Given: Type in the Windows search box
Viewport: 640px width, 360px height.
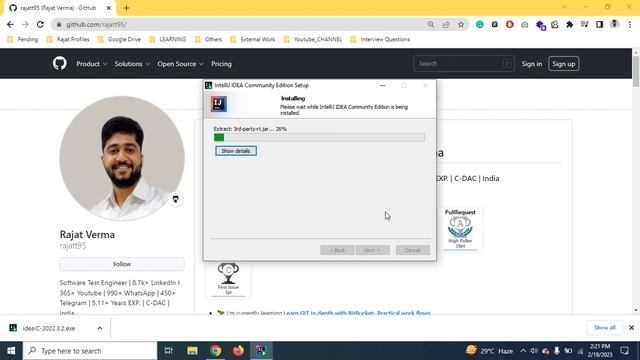Looking at the screenshot, I should point(90,351).
